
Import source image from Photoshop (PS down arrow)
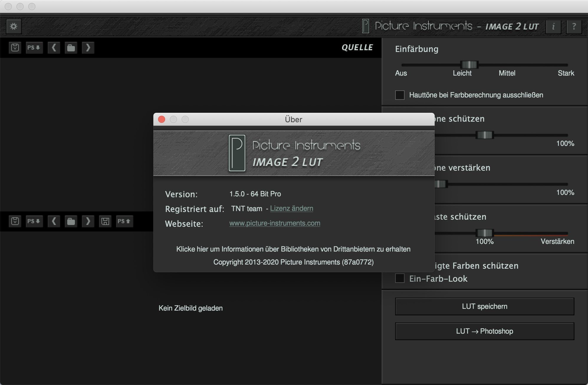click(34, 48)
